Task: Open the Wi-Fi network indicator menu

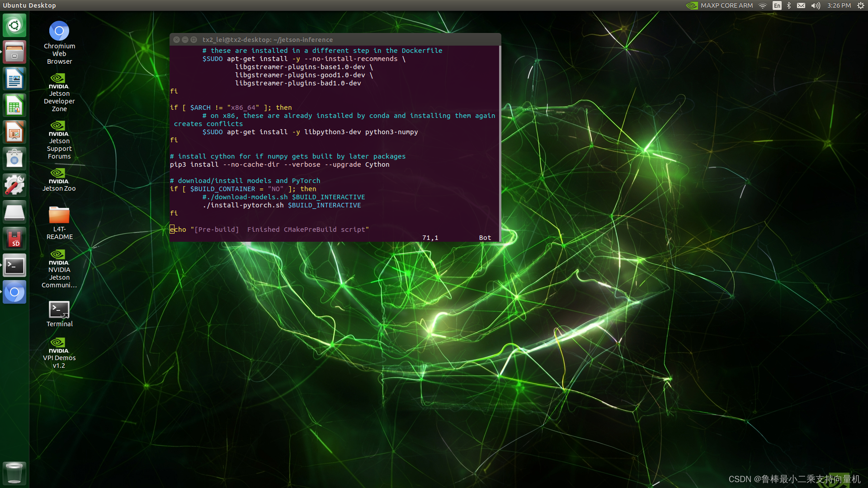Action: tap(763, 5)
